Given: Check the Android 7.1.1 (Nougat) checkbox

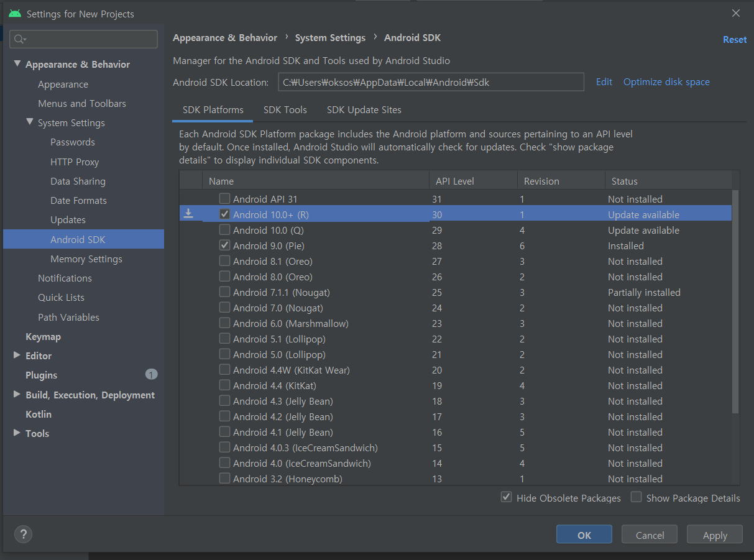Looking at the screenshot, I should tap(224, 292).
